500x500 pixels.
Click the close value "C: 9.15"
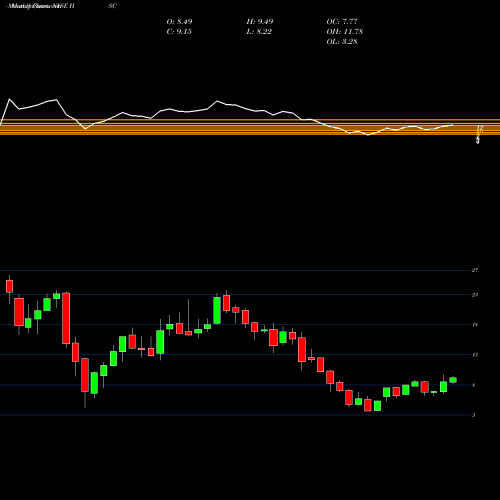[x=179, y=32]
